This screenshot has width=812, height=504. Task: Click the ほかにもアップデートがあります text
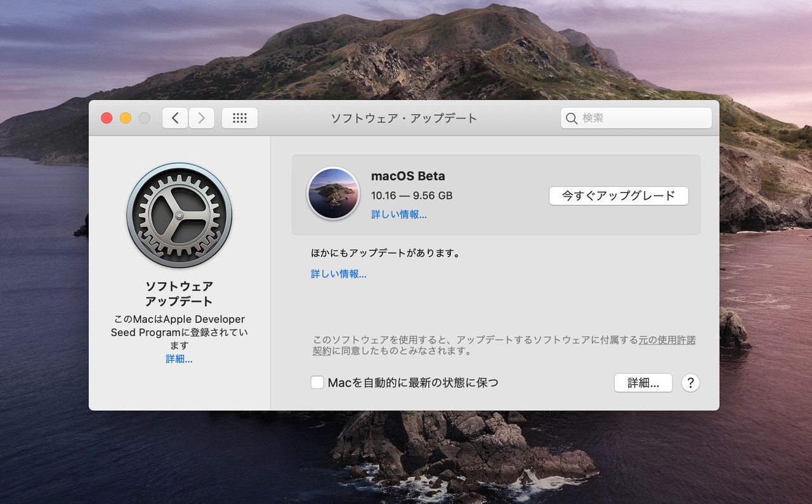coord(386,253)
